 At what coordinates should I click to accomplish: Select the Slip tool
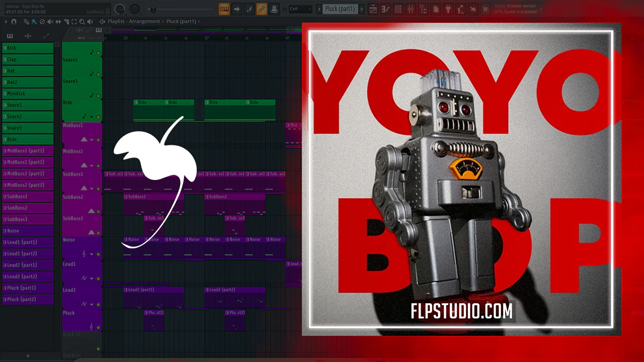click(58, 22)
